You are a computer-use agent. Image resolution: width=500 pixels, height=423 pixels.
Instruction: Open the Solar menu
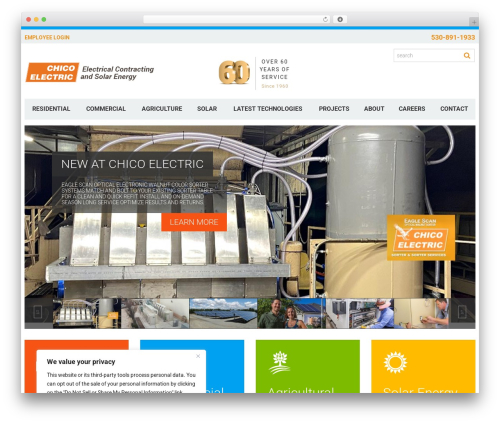[x=207, y=109]
